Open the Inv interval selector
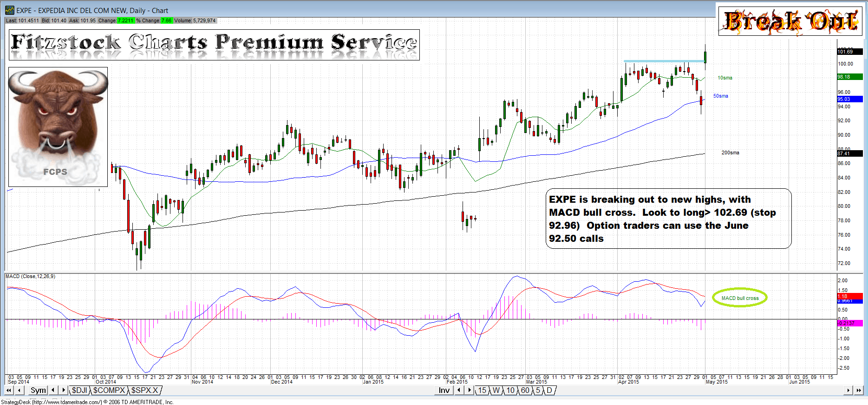 pos(444,391)
